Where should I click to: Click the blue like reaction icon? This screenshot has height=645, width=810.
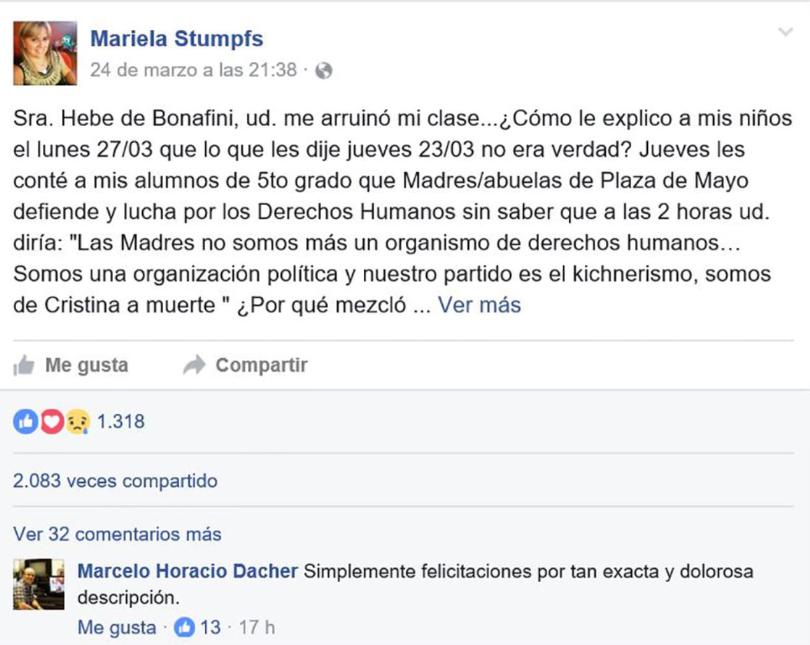(x=25, y=422)
